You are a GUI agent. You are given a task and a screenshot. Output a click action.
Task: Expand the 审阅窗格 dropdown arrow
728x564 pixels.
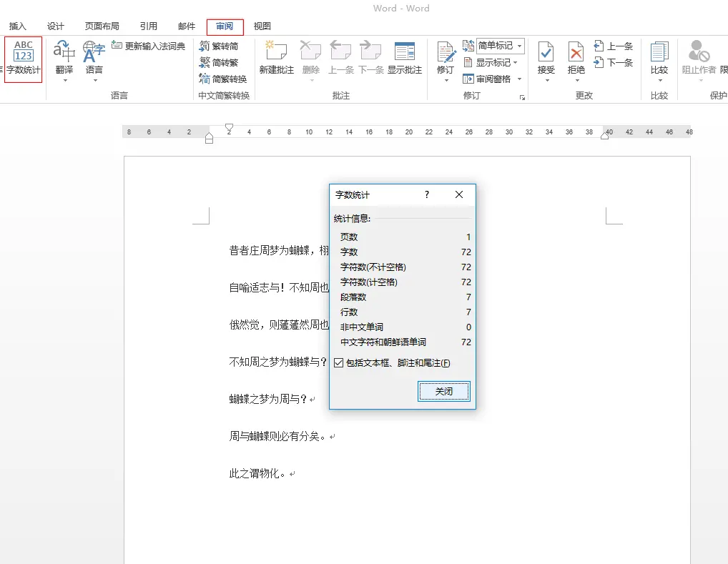(x=519, y=79)
